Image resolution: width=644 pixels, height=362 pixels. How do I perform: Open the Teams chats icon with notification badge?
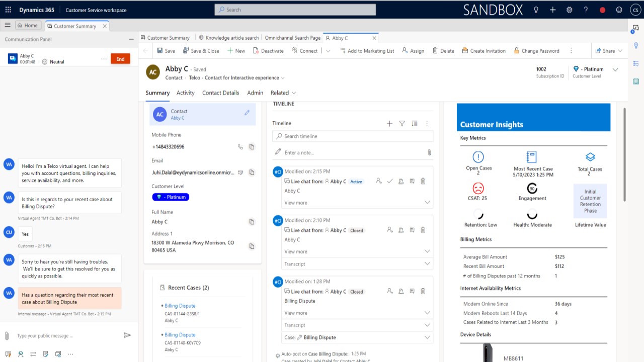635,29
